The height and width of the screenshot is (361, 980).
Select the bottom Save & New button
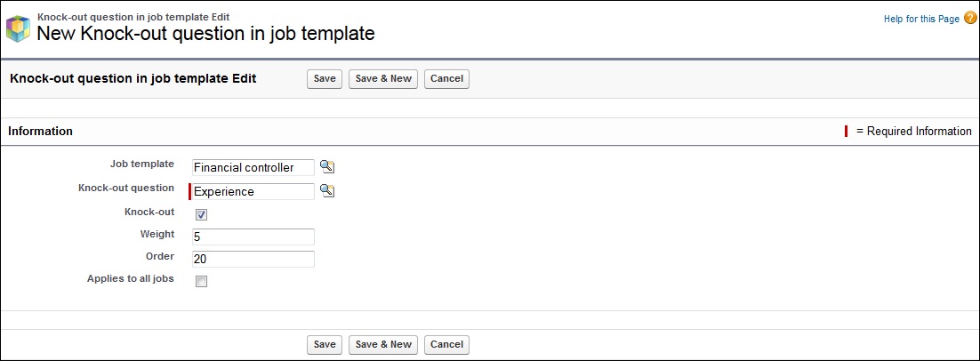pos(383,345)
